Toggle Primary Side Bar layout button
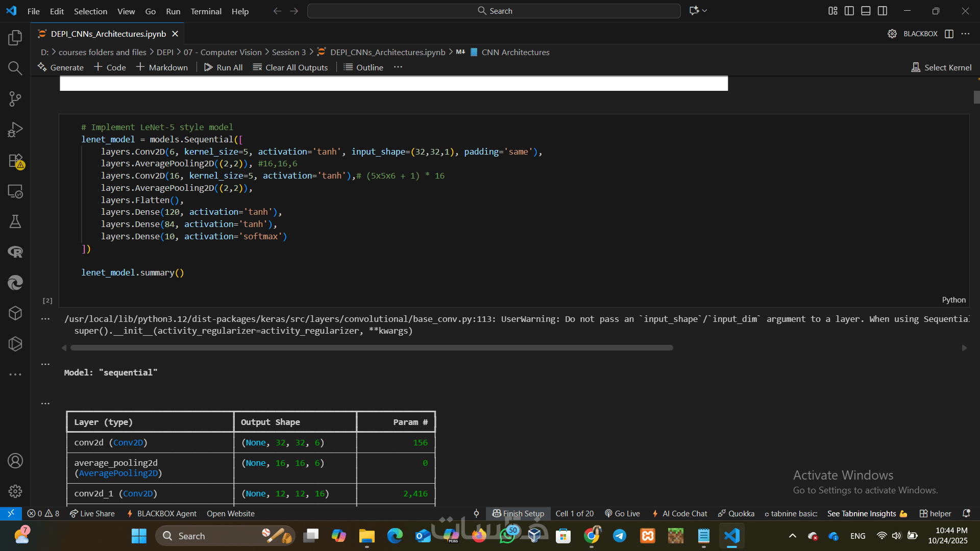980x551 pixels. click(849, 11)
